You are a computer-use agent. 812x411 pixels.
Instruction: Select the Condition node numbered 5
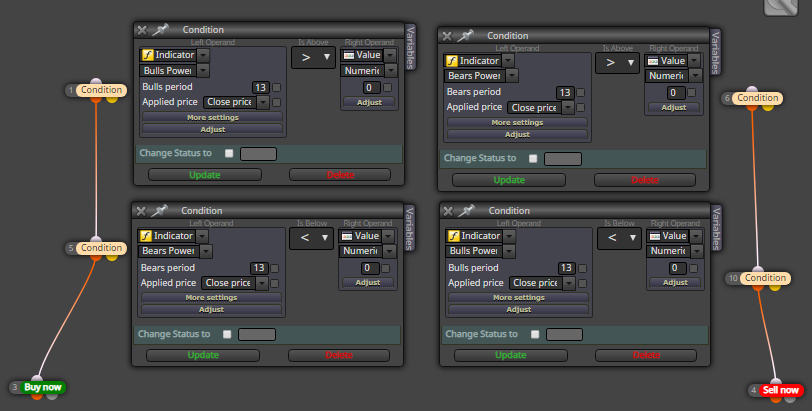(101, 248)
